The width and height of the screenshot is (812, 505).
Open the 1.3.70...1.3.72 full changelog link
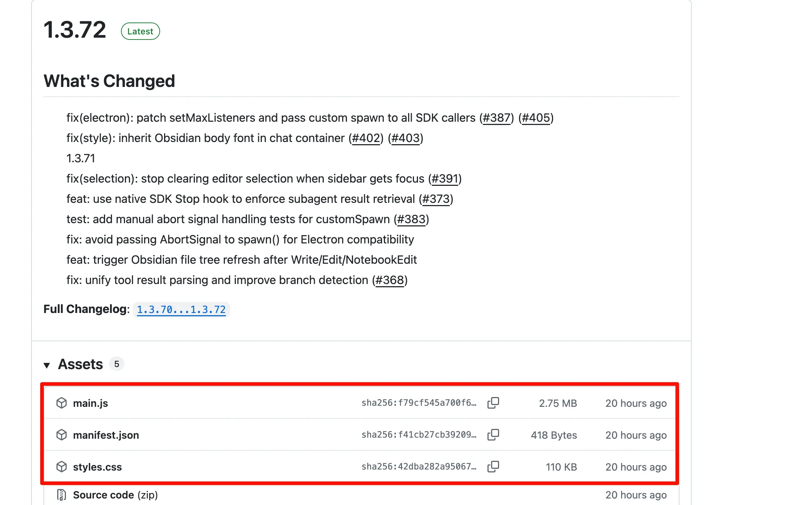click(181, 309)
